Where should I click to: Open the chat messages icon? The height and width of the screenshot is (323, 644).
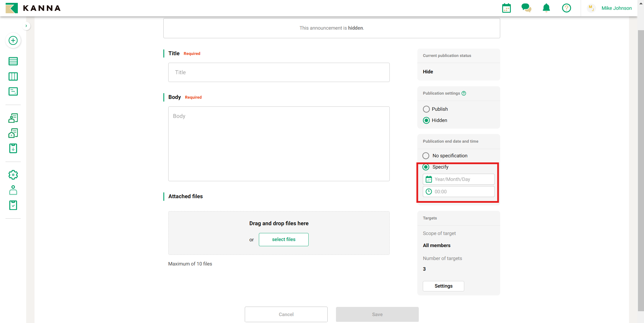526,8
